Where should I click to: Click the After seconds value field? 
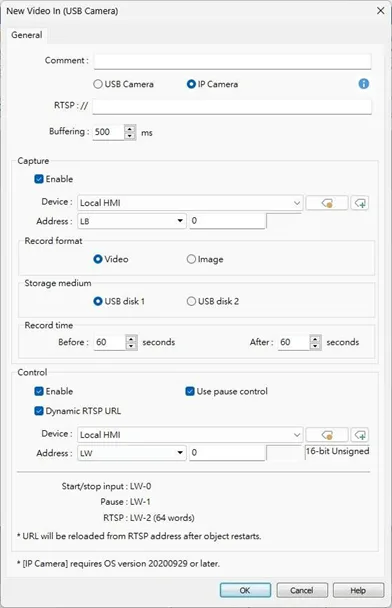click(x=294, y=342)
